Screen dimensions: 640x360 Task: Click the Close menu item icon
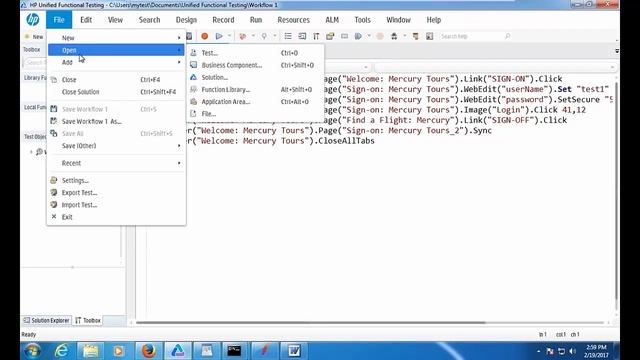click(x=54, y=80)
